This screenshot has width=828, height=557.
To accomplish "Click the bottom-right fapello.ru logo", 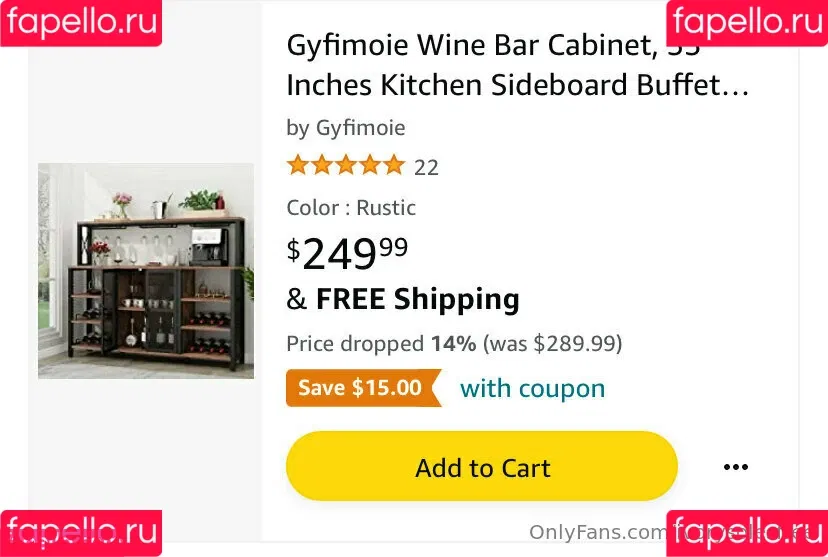I will 746,533.
